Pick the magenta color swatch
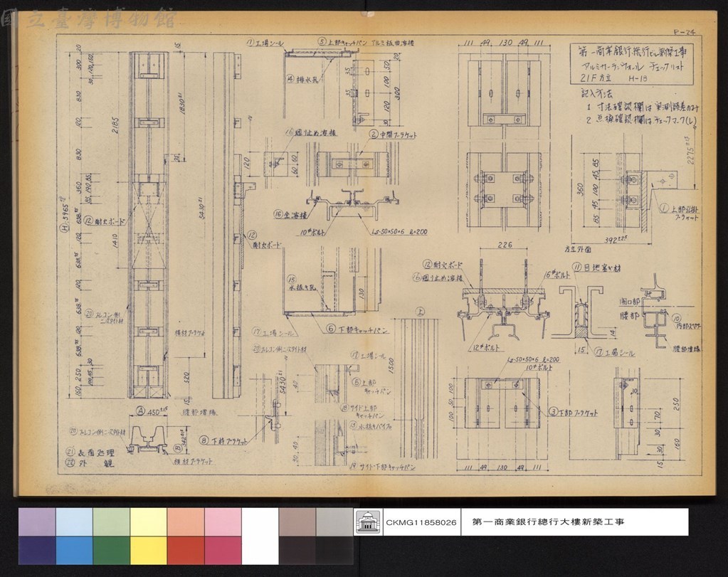 (x=223, y=551)
